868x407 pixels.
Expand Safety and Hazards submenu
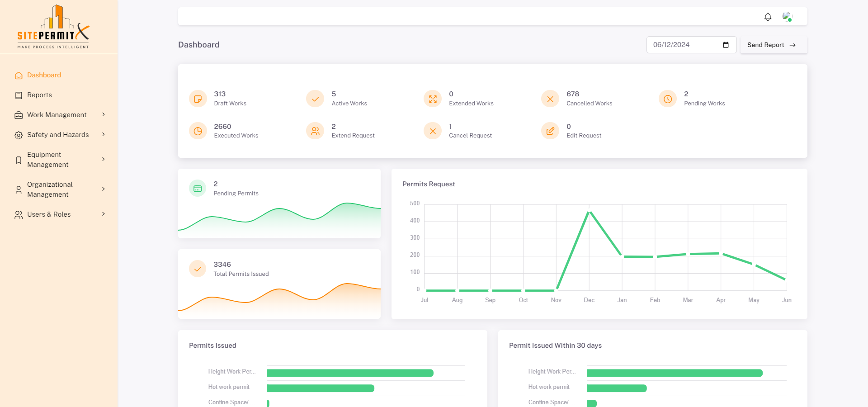(104, 135)
